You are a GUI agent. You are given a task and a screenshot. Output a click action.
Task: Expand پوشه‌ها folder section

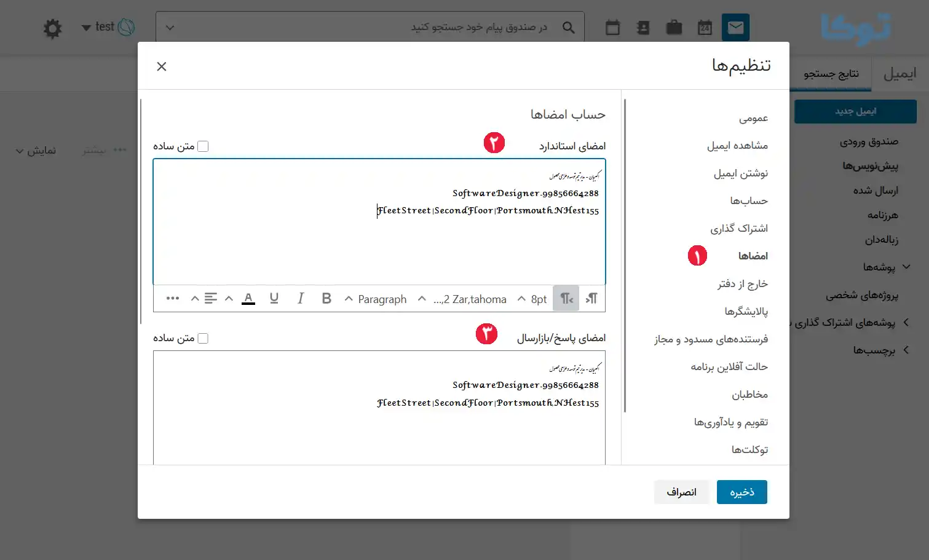(906, 267)
